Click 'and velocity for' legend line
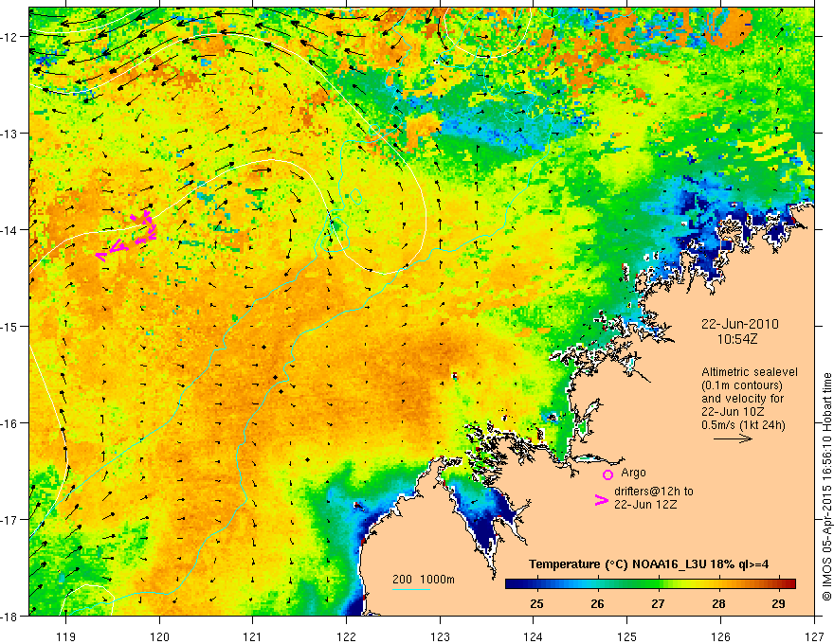Screen dimensions: 834x644 pos(742,399)
